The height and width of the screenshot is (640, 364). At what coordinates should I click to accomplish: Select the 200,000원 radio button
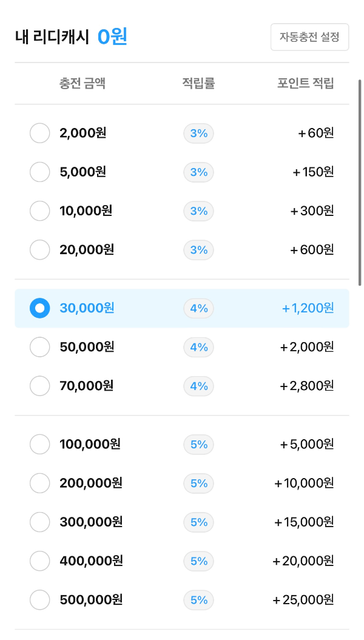point(40,483)
